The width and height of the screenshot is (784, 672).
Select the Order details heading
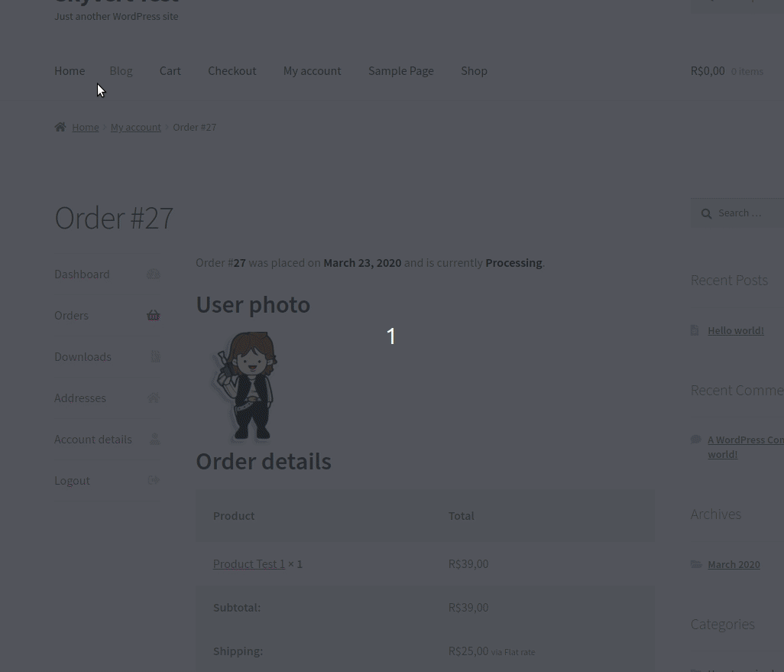point(264,461)
